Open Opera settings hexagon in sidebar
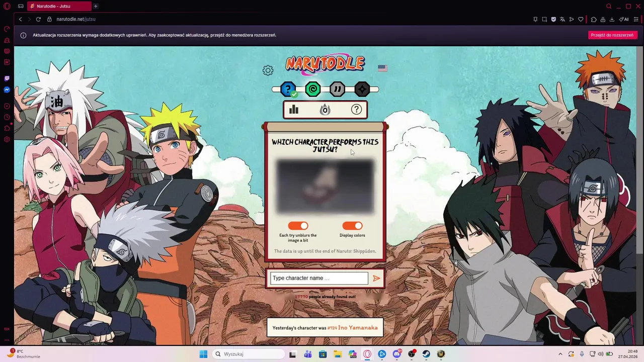Viewport: 644px width, 362px height. coord(7,139)
